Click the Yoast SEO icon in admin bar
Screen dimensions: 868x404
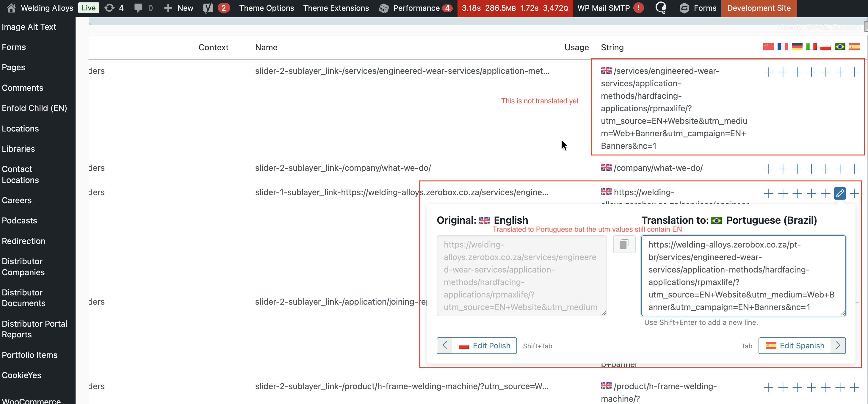click(208, 8)
